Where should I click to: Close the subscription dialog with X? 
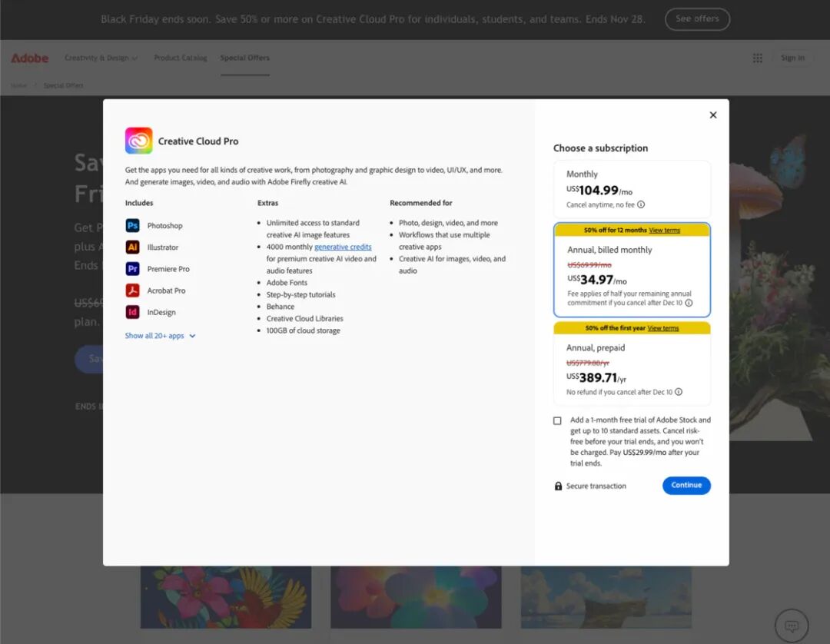tap(713, 115)
